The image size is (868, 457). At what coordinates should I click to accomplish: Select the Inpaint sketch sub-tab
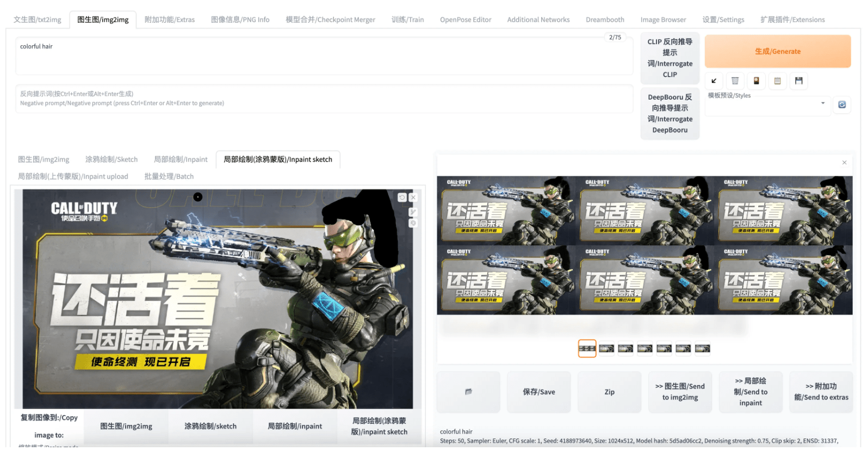coord(278,159)
